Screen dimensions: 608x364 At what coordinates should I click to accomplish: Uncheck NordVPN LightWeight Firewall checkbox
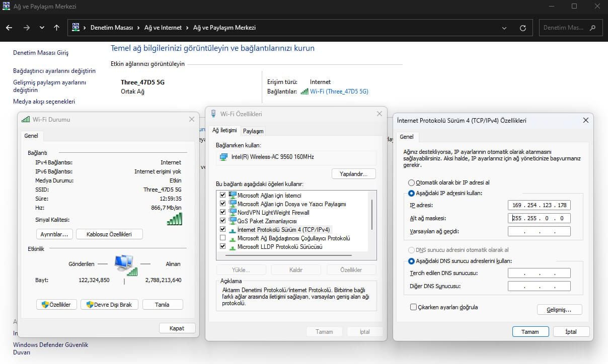223,213
